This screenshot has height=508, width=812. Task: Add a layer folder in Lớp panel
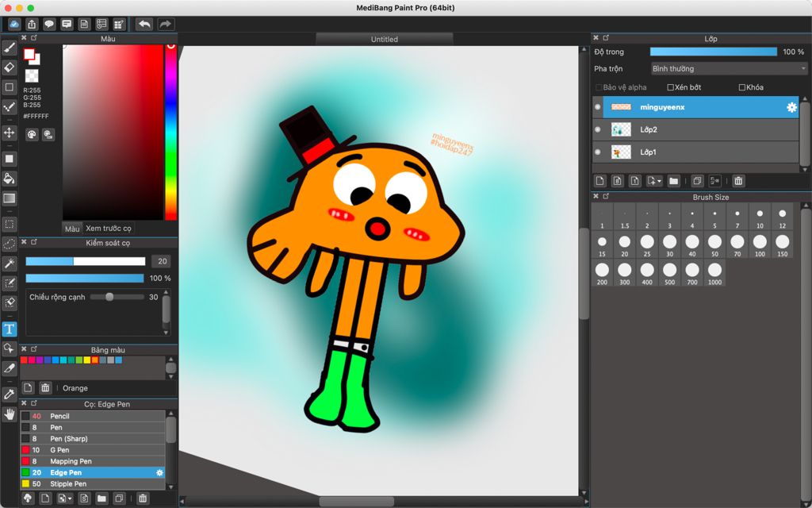(x=673, y=181)
